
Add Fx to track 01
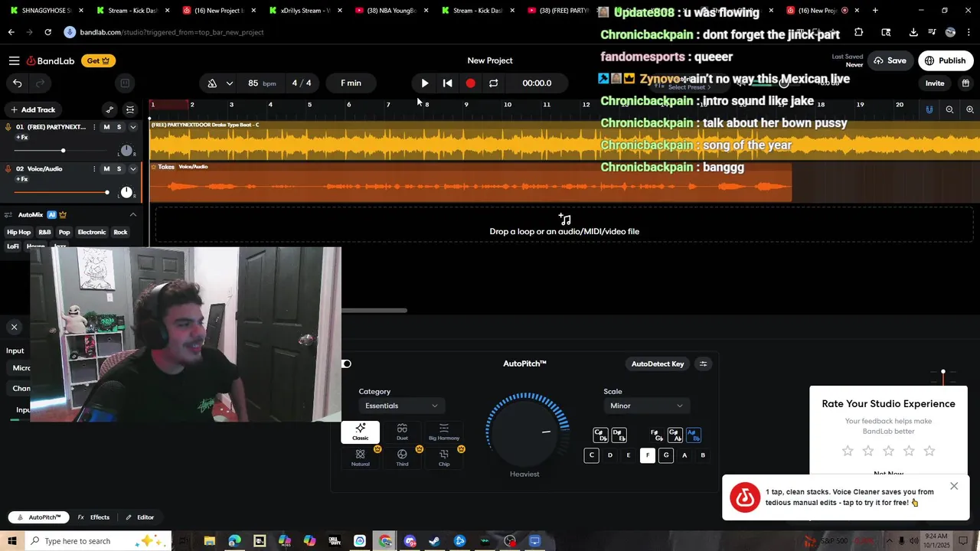(x=22, y=138)
